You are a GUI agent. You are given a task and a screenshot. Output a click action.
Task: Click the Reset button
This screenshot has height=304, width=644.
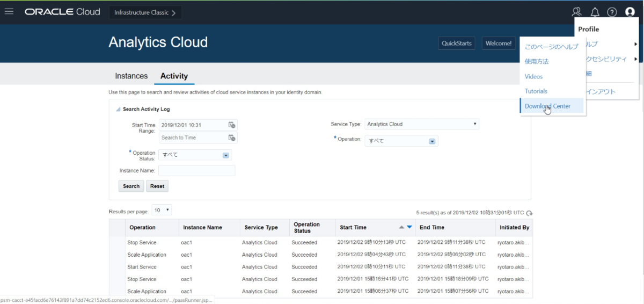(157, 186)
